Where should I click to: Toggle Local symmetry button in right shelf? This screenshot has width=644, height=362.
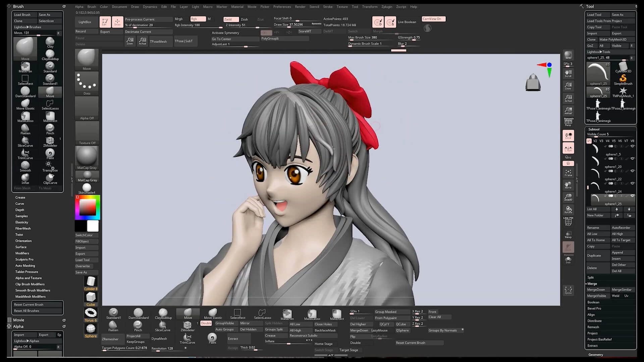click(568, 135)
